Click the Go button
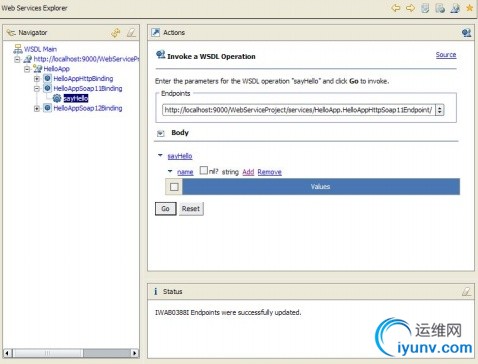 coord(166,209)
